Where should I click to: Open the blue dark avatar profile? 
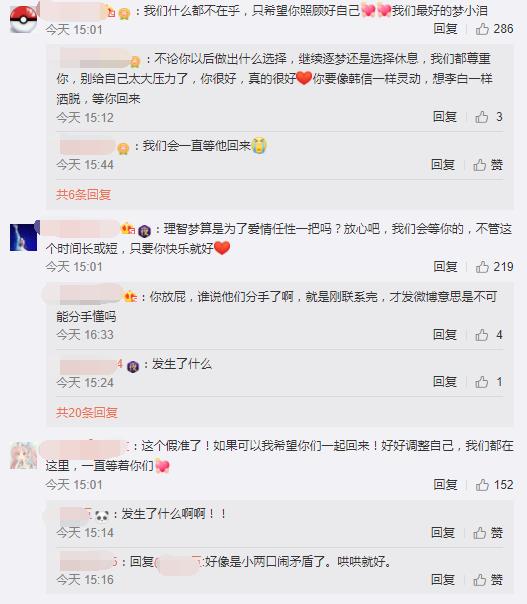(x=23, y=237)
